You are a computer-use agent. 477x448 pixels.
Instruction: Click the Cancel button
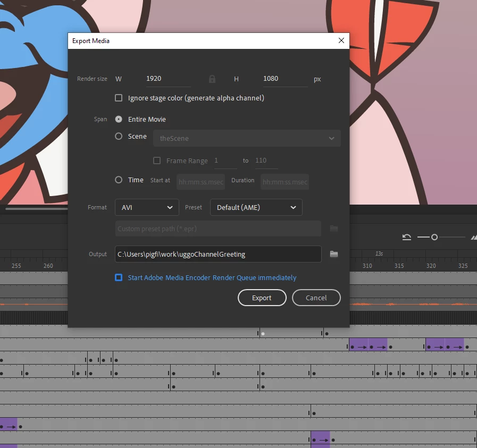[x=316, y=298]
